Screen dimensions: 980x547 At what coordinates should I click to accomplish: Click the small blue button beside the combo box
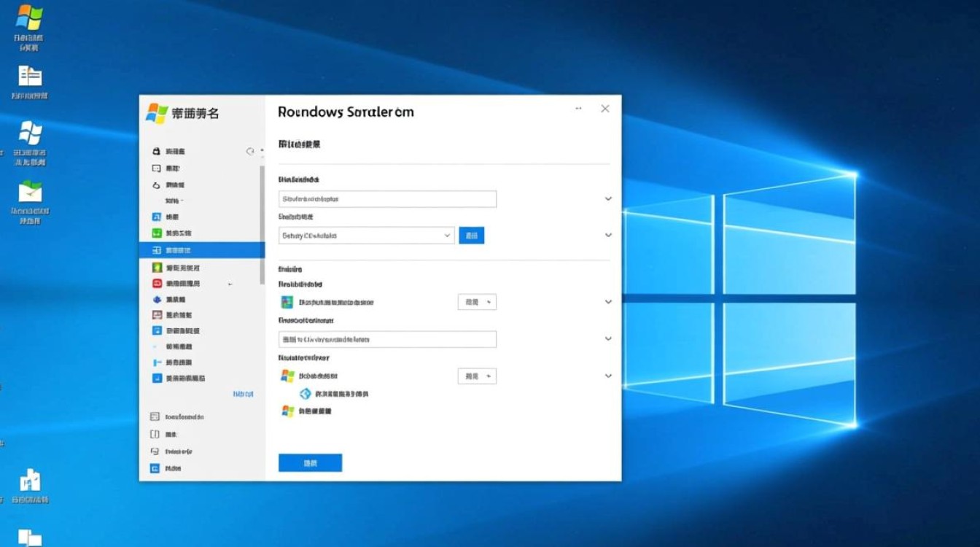471,236
